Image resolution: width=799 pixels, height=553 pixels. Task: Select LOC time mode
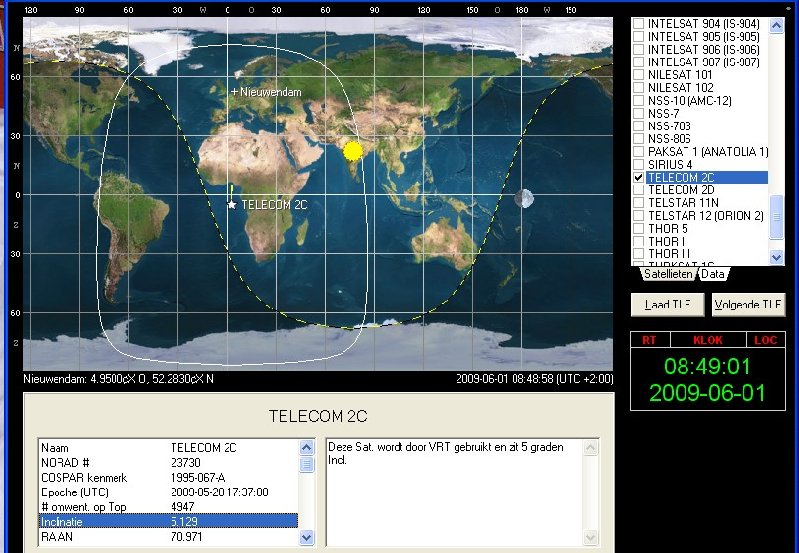[x=765, y=340]
